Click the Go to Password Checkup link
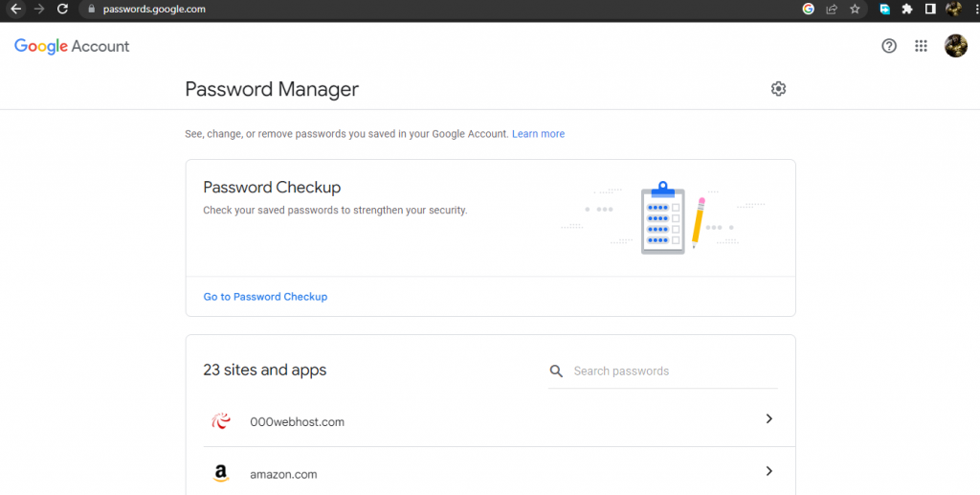Viewport: 980px width, 495px height. [x=265, y=296]
